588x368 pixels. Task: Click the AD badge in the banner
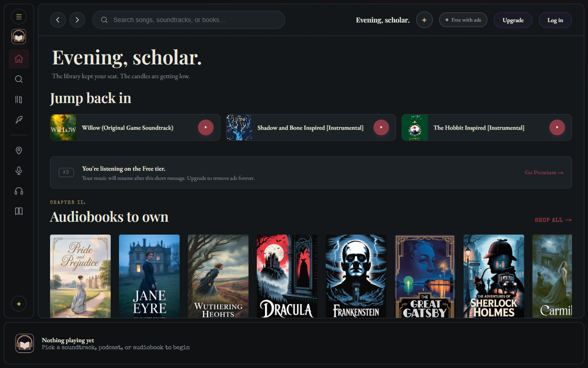click(x=66, y=172)
